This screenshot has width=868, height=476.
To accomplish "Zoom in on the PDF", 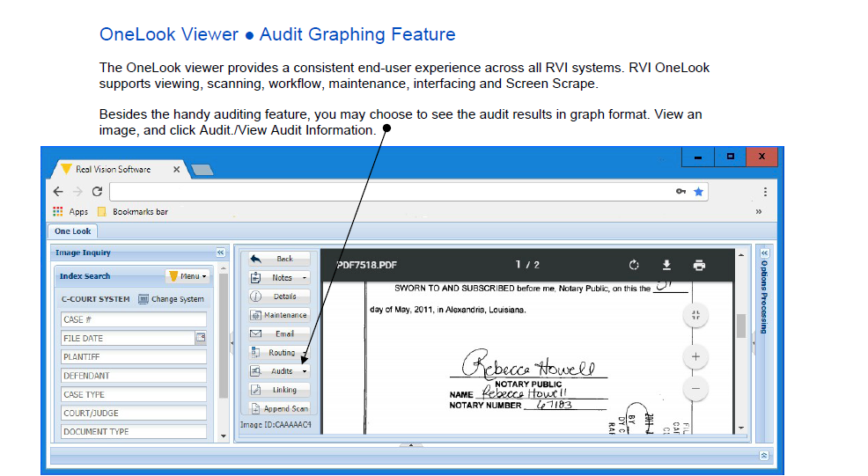I will tap(695, 357).
